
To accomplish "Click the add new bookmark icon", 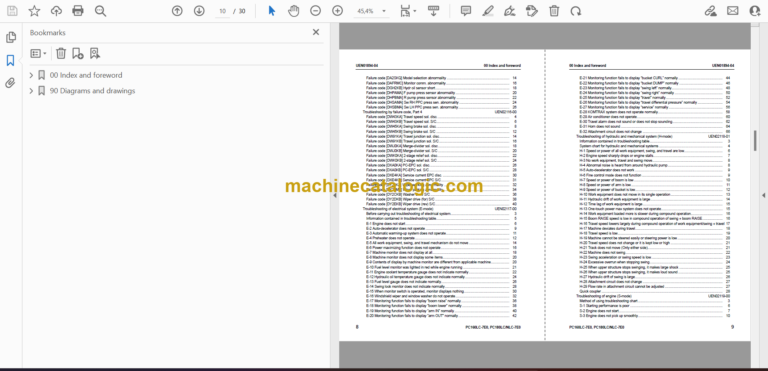I will [x=78, y=53].
